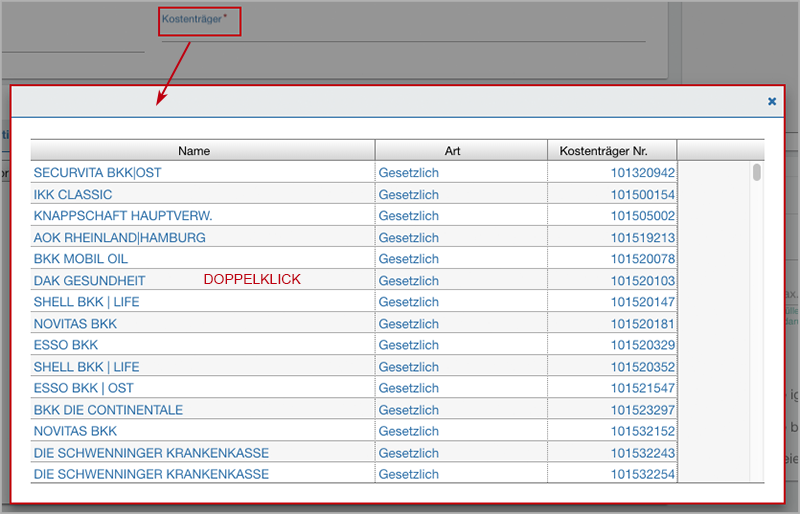800x514 pixels.
Task: Click Kostenträger number 101521547
Action: pyautogui.click(x=643, y=388)
